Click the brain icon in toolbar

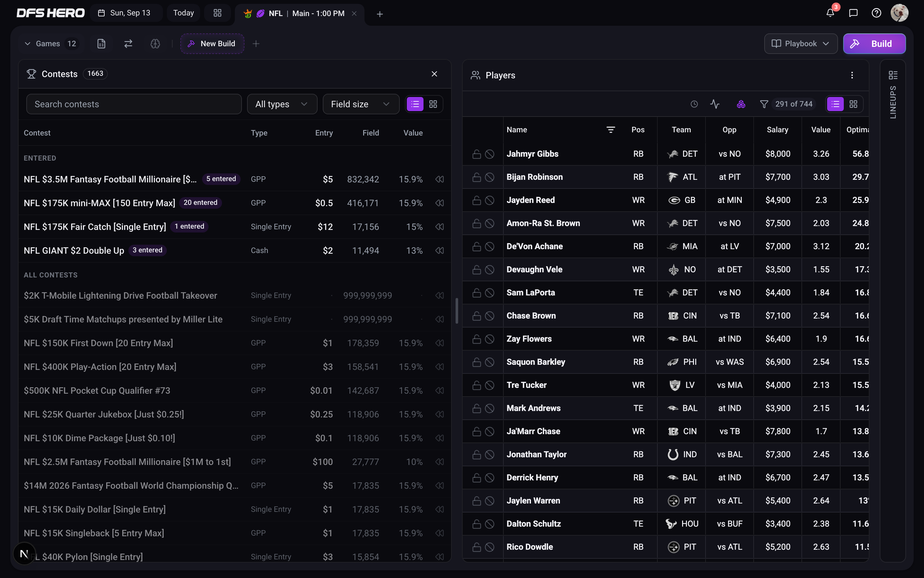tap(155, 44)
